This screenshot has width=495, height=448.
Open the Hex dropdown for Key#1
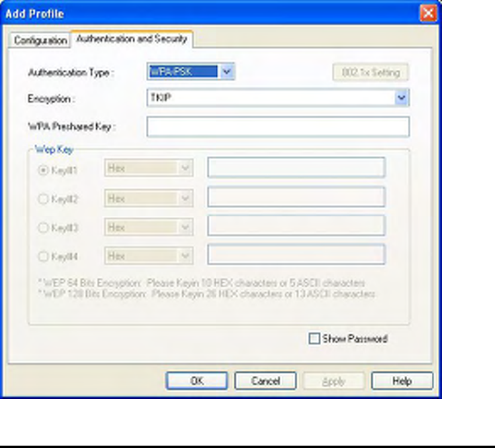coord(149,168)
